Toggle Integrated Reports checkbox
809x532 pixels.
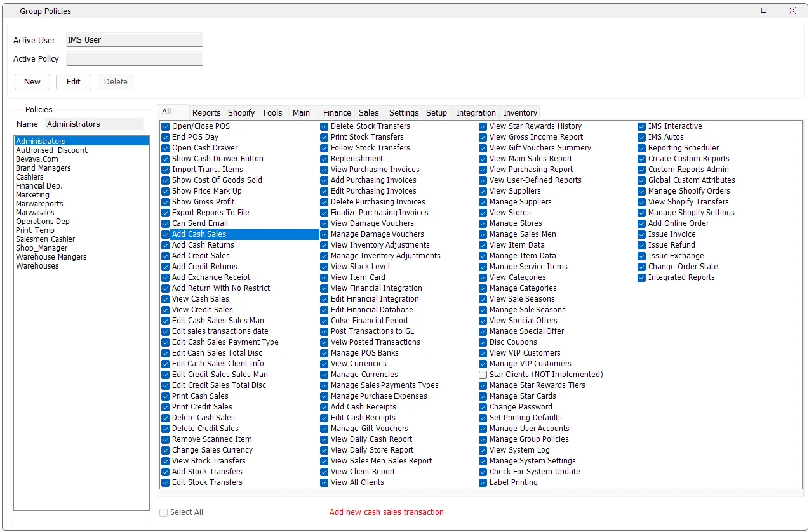[642, 277]
